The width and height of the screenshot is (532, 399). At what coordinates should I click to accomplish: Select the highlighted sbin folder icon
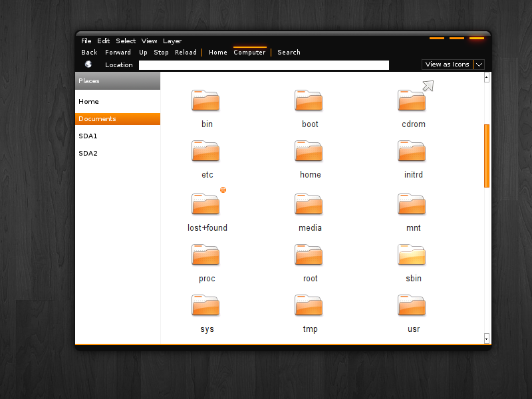point(412,255)
